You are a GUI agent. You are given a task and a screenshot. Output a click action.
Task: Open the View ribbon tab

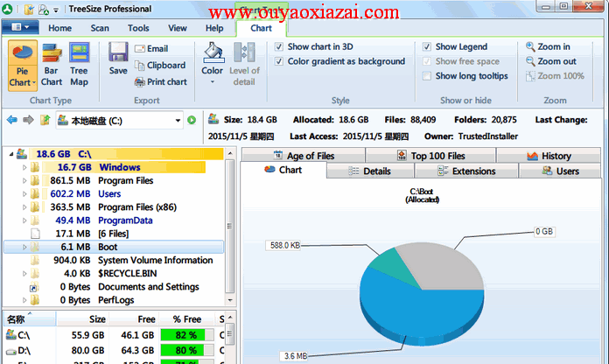177,28
